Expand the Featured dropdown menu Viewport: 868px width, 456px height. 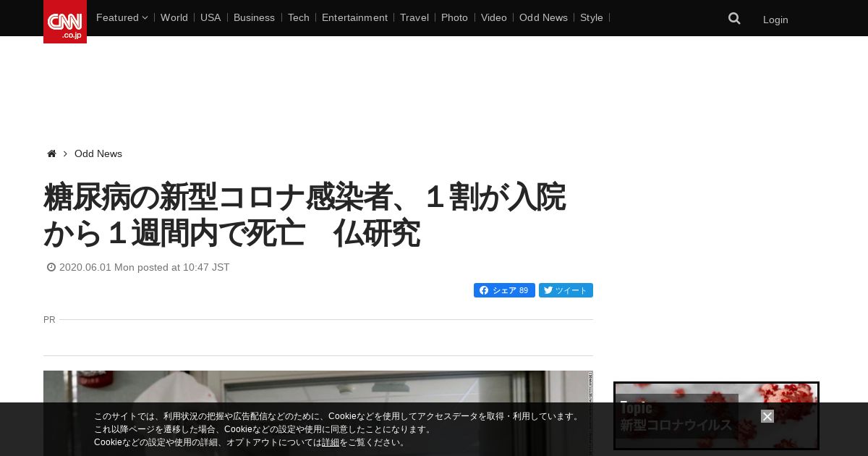click(122, 17)
